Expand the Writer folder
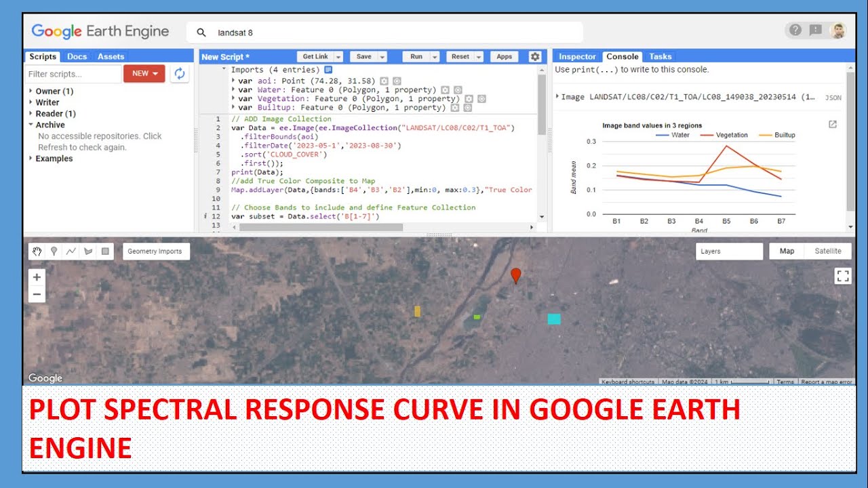 [31, 102]
